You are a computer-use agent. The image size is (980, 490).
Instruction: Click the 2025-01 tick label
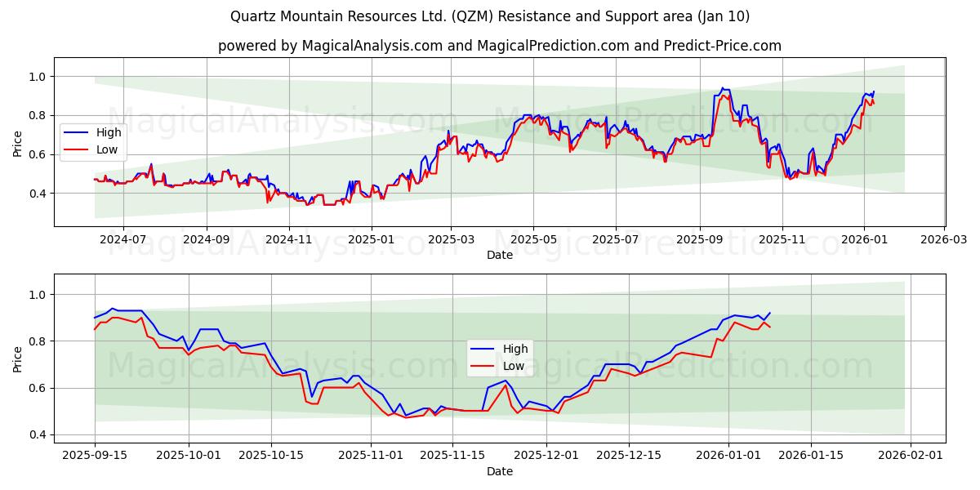tap(372, 240)
